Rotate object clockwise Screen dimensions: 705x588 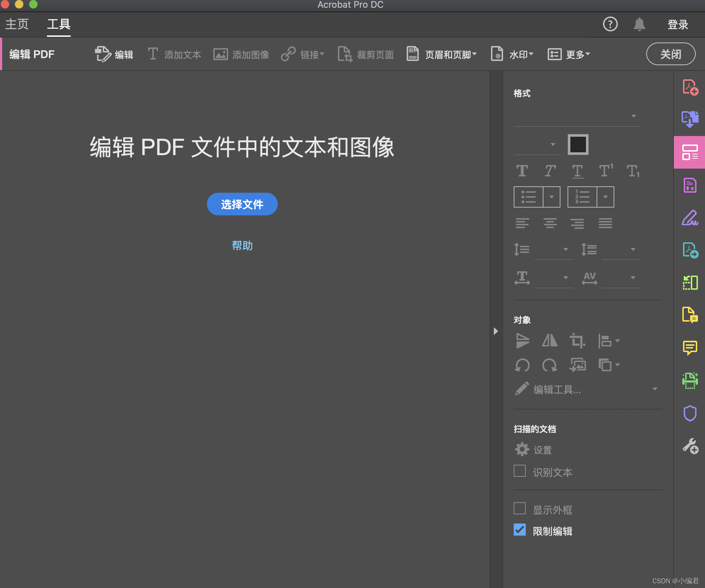tap(550, 365)
